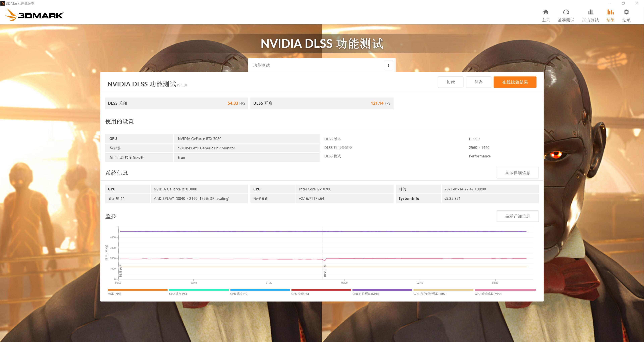Click the 'true' display connected value

pos(181,158)
